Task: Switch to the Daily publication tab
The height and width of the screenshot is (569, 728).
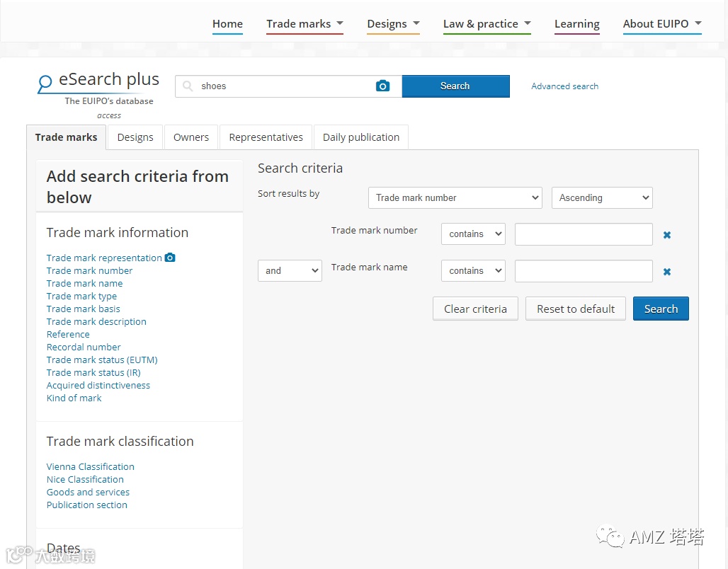Action: tap(360, 137)
